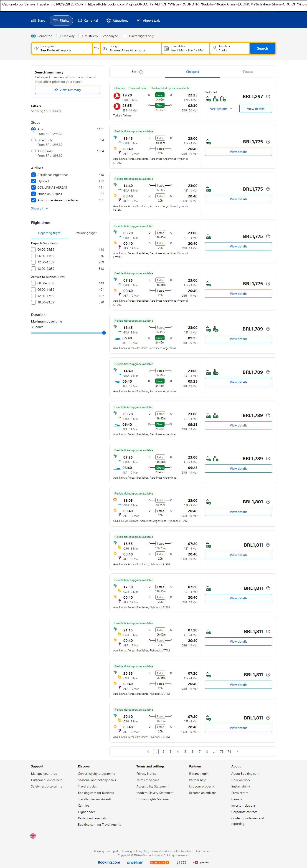Click the swap origin and destination arrows icon

click(96, 48)
